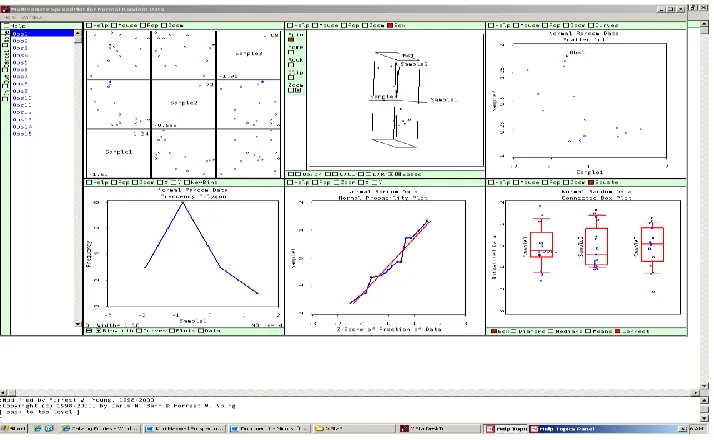
Task: Toggle NewBins checkbox in frequency polygon panel
Action: pos(187,183)
